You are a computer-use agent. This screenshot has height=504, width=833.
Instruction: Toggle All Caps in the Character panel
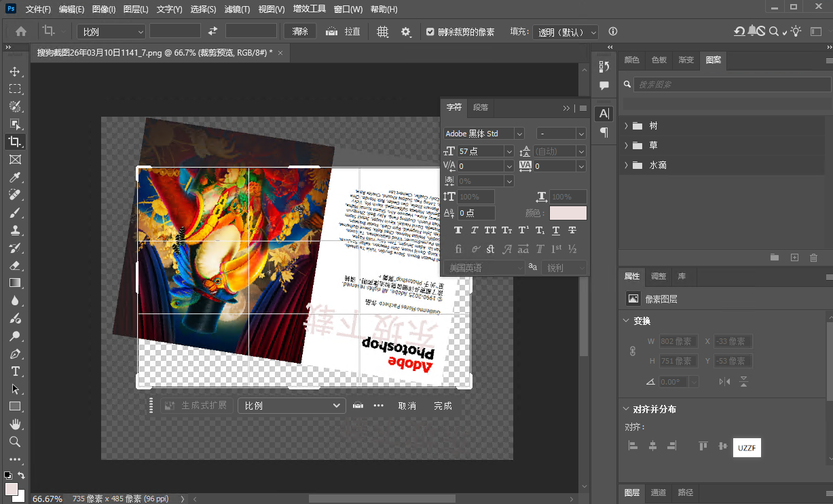489,230
